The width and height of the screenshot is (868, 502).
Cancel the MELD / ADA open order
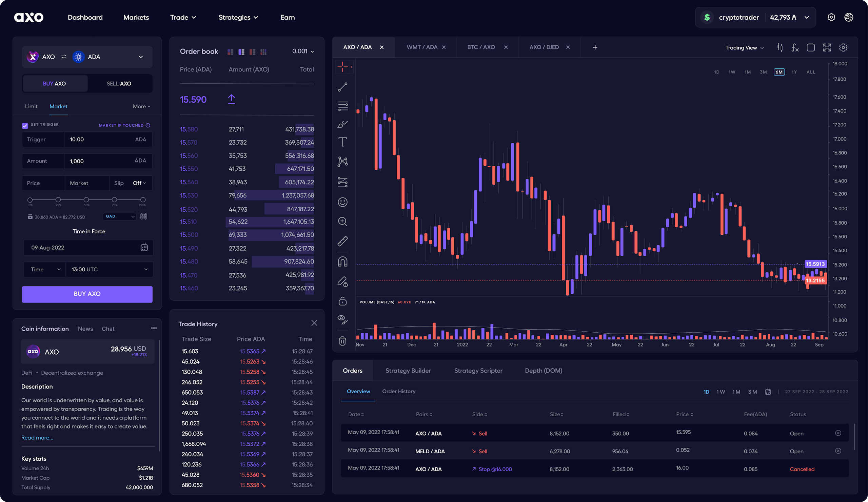[x=838, y=451]
